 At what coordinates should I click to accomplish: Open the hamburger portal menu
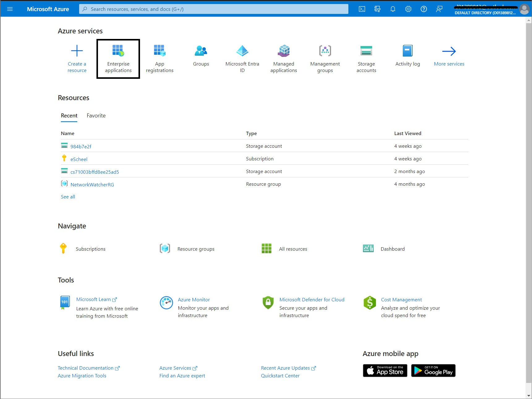point(10,9)
